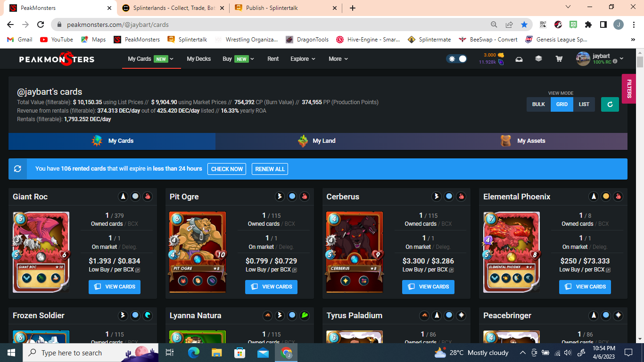Click the life element icon on Tyrus Paladium
644x362 pixels.
pos(461,315)
